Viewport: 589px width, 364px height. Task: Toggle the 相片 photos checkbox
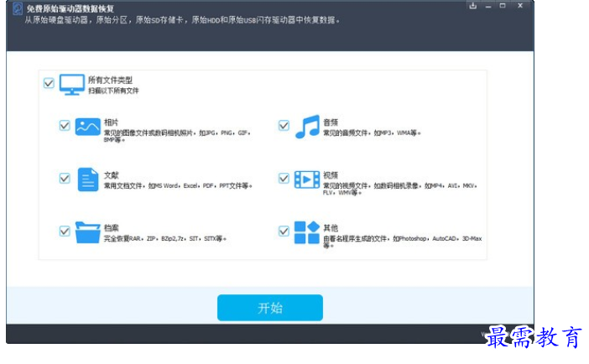click(x=65, y=126)
